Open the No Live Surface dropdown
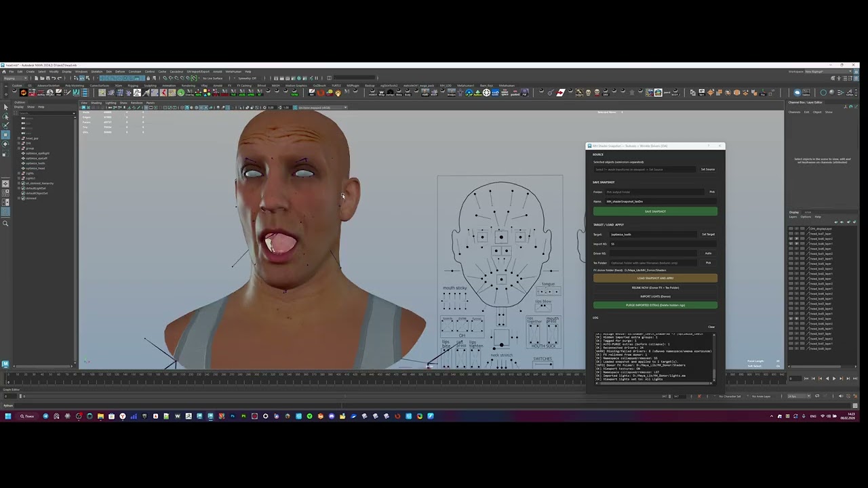 click(x=212, y=78)
